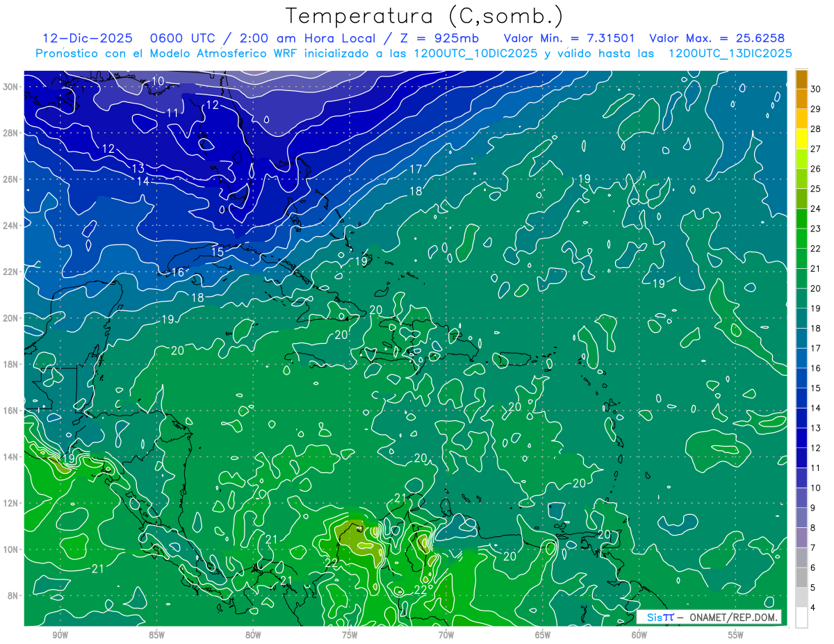Click the purple legend swatch between 7 and 8

pyautogui.click(x=801, y=538)
